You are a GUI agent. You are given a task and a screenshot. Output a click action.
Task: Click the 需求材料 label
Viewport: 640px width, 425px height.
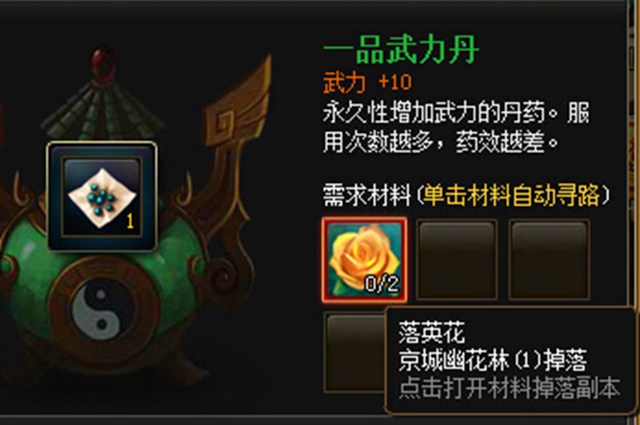point(367,196)
